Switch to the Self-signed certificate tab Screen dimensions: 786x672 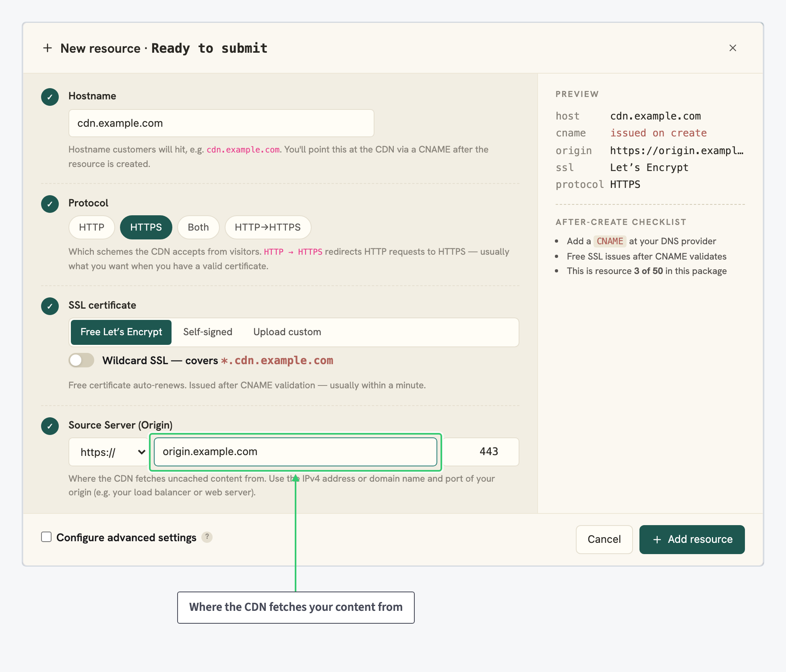coord(208,332)
